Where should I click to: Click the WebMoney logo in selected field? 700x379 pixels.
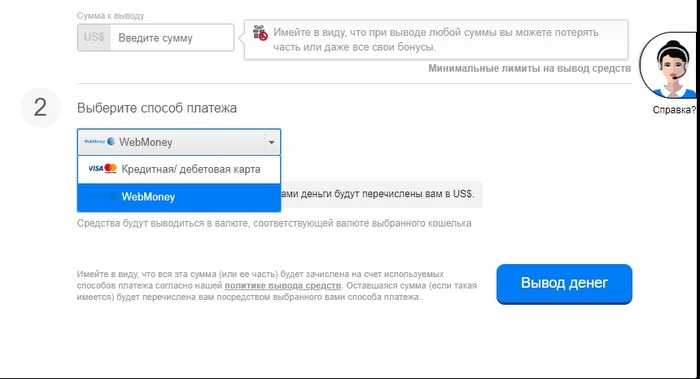click(100, 142)
